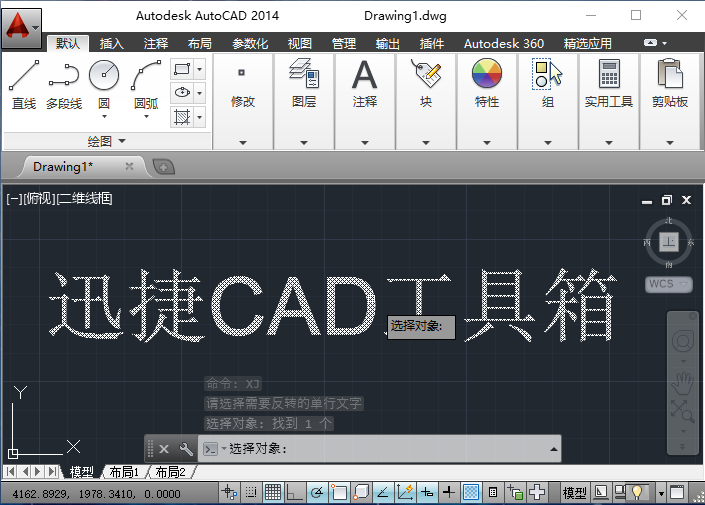Open the Clipboard (剪贴板) panel
705x505 pixels.
pyautogui.click(x=670, y=101)
